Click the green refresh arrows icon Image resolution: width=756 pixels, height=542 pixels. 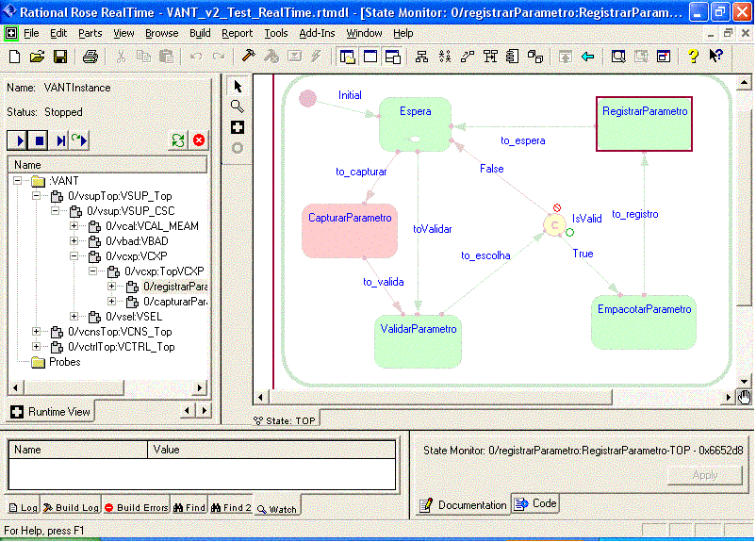click(x=178, y=140)
